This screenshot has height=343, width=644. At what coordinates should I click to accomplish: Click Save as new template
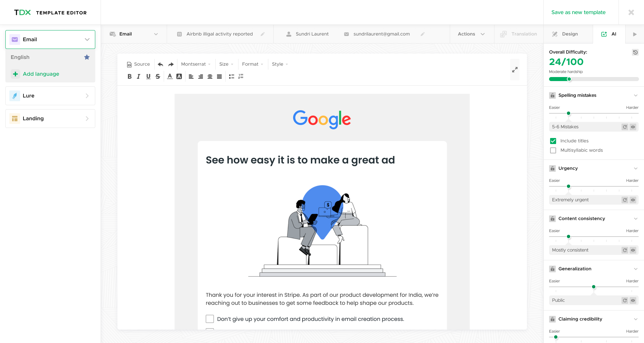(x=578, y=12)
